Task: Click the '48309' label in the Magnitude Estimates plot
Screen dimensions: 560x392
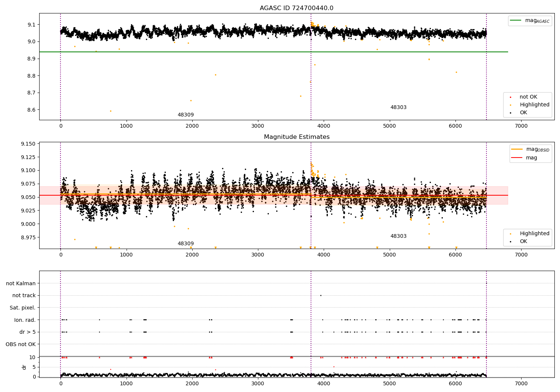Action: point(186,244)
